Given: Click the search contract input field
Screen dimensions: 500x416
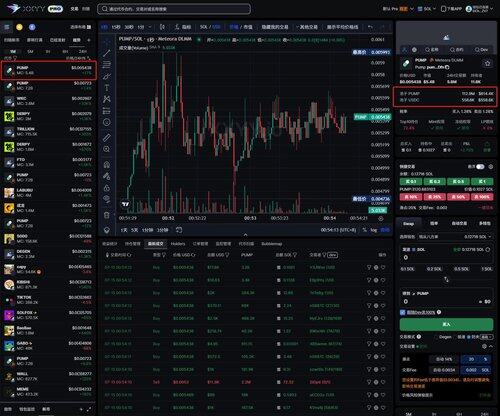Looking at the screenshot, I should click(174, 9).
